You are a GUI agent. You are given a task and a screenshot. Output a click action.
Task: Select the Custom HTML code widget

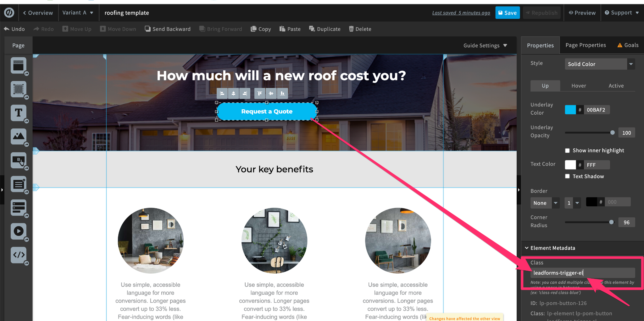(x=19, y=255)
